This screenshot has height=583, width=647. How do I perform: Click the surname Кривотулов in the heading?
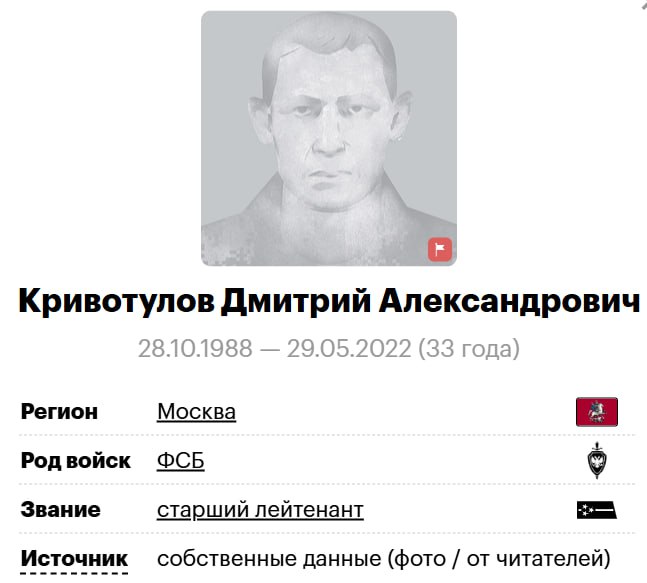tap(116, 301)
